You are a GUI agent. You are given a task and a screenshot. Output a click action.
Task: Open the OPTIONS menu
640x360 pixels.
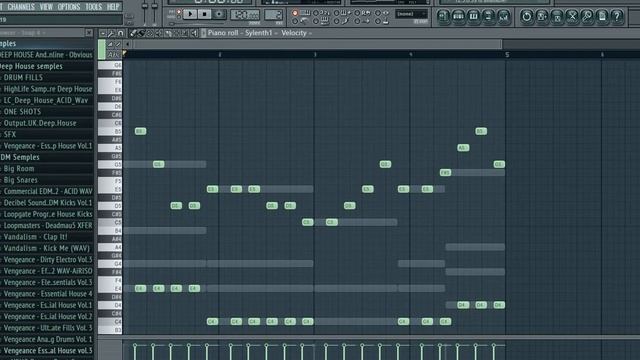pyautogui.click(x=69, y=7)
